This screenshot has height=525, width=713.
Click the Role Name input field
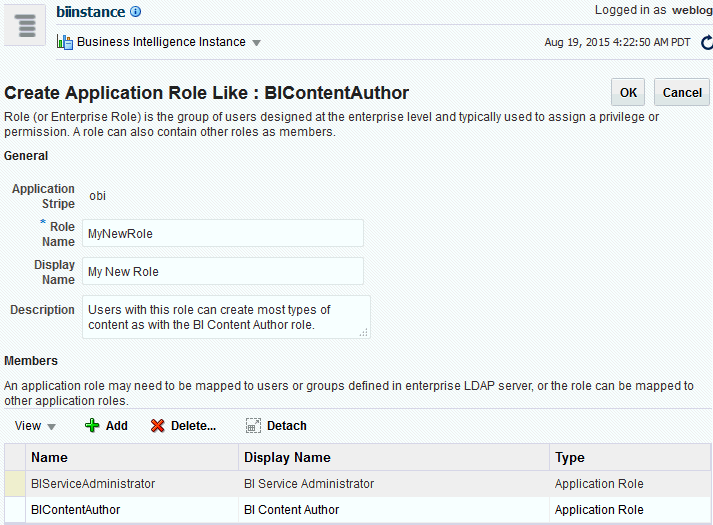(222, 233)
